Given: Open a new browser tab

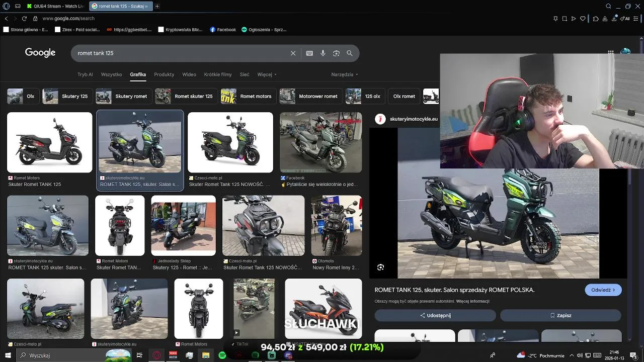Looking at the screenshot, I should point(157,6).
